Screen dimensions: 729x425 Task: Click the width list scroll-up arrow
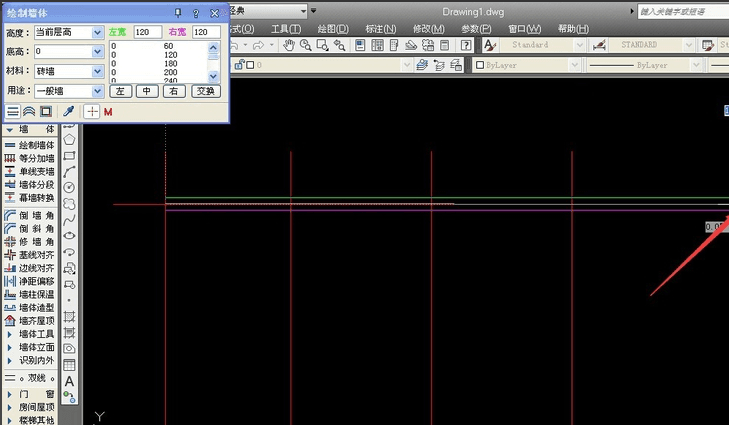click(x=213, y=47)
